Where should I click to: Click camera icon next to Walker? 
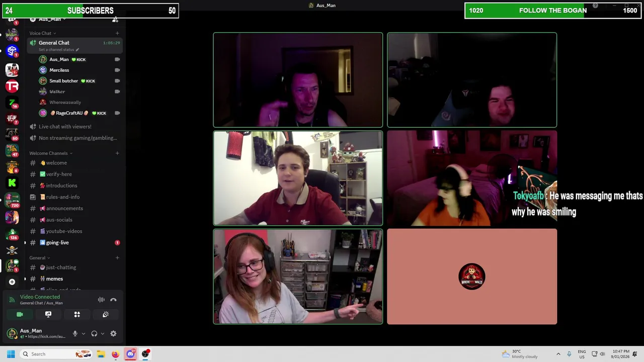pos(117,92)
